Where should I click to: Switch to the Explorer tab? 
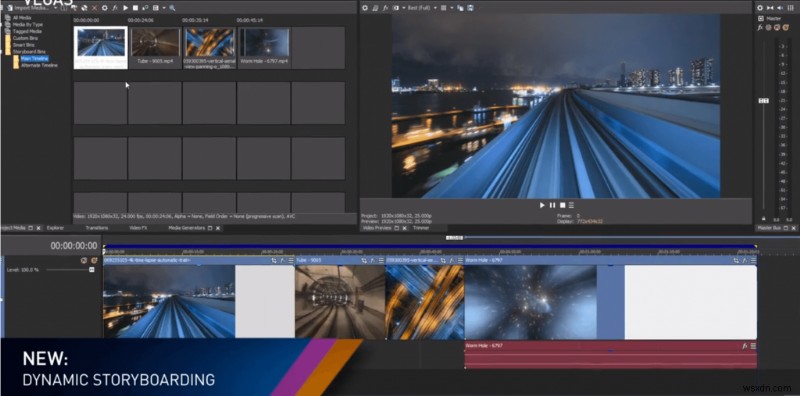55,228
